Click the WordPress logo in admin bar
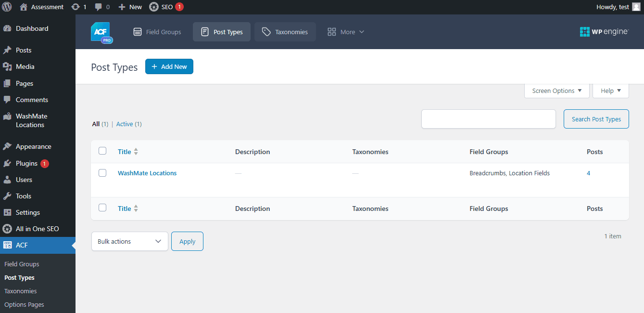644x313 pixels. click(x=7, y=7)
